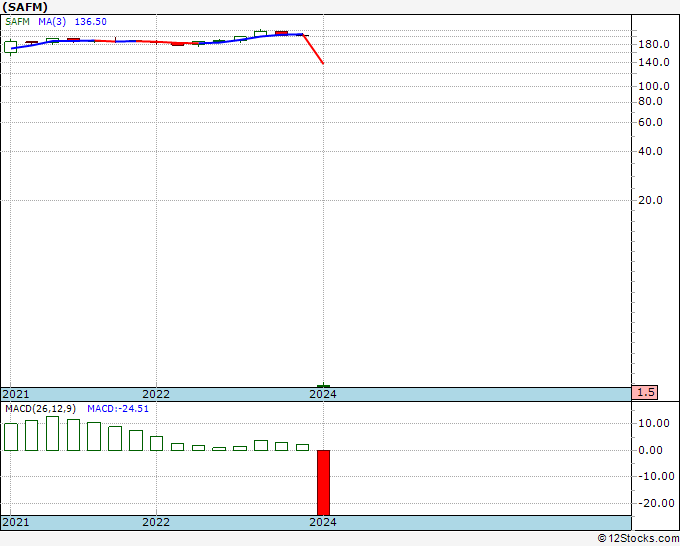Click the 0.00 MACD axis label
680x546 pixels.
tap(651, 450)
